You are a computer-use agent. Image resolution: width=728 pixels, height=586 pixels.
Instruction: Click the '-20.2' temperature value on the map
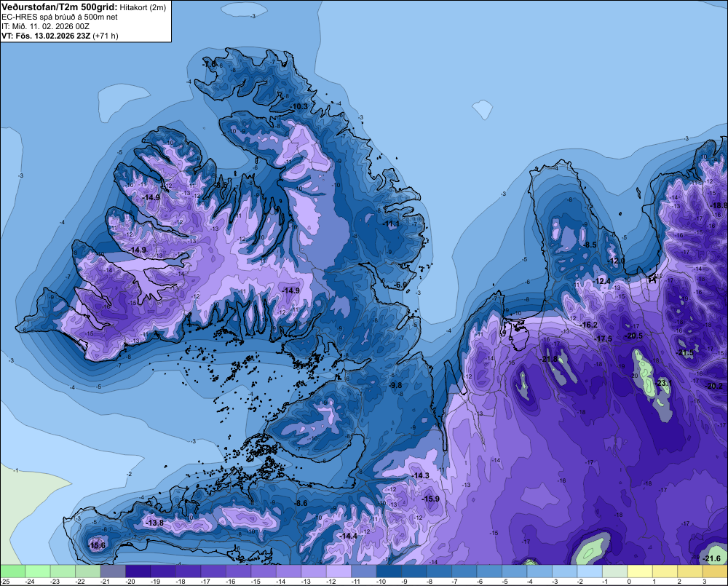(715, 386)
